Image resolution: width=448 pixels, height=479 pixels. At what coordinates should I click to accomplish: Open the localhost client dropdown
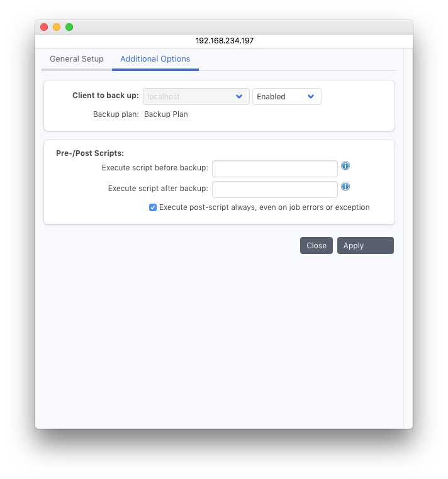tap(196, 97)
